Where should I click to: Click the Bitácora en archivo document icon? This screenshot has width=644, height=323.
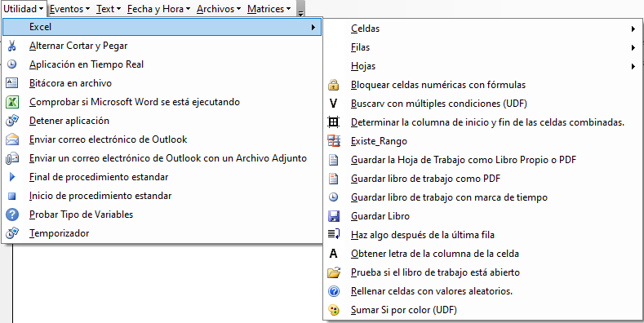[12, 83]
